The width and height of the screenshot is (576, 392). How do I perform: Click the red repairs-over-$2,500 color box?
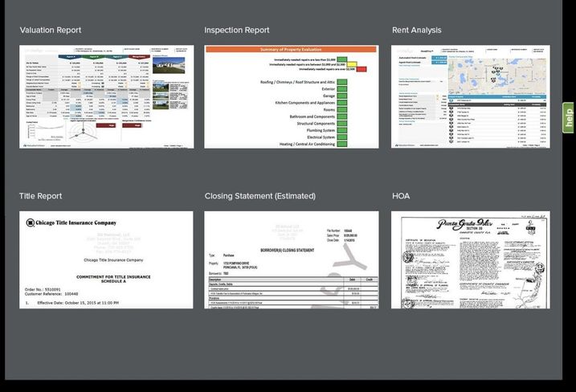pos(361,70)
